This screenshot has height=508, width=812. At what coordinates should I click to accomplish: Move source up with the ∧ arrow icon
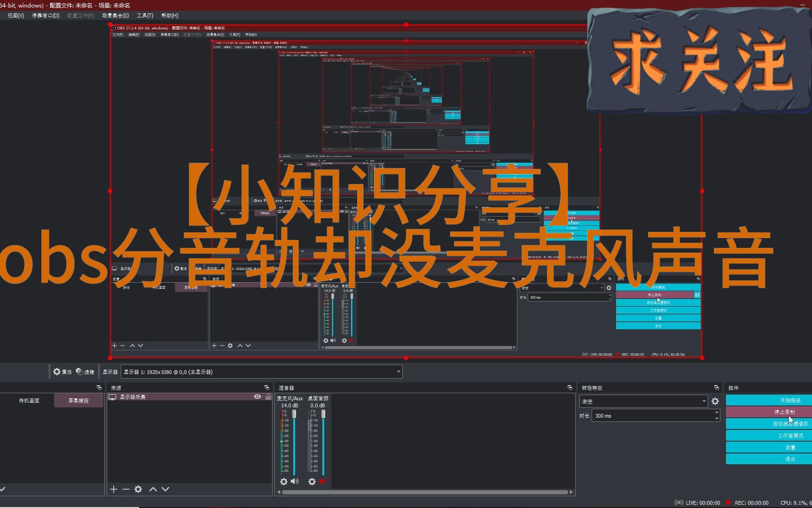point(153,489)
